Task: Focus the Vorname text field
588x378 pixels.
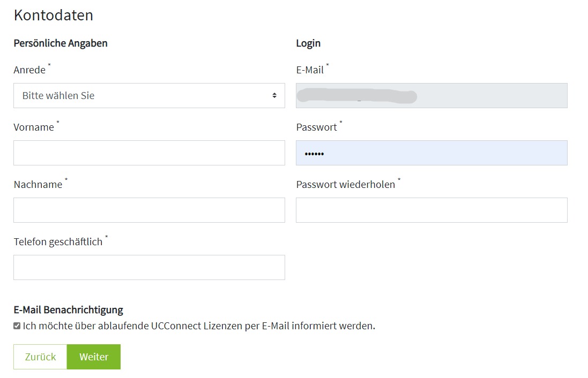Action: coord(148,153)
